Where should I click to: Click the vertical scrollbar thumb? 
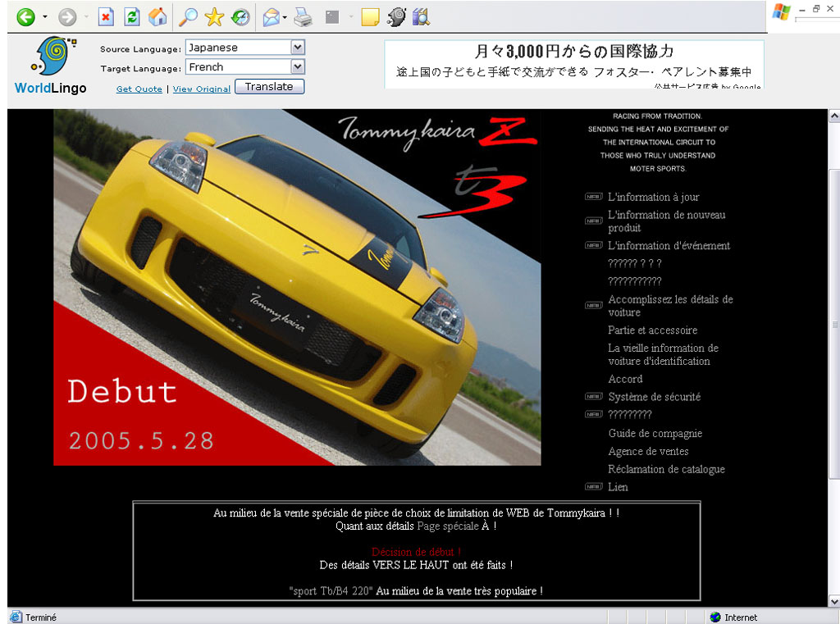pyautogui.click(x=834, y=325)
